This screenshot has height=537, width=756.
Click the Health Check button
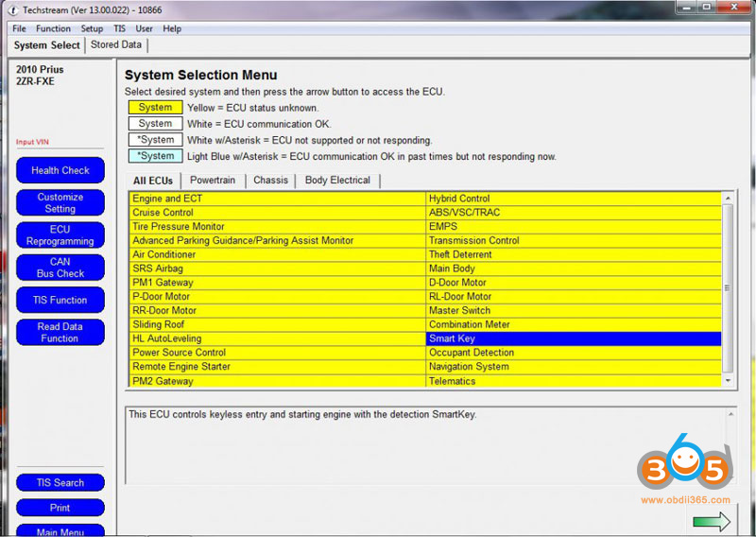[60, 170]
